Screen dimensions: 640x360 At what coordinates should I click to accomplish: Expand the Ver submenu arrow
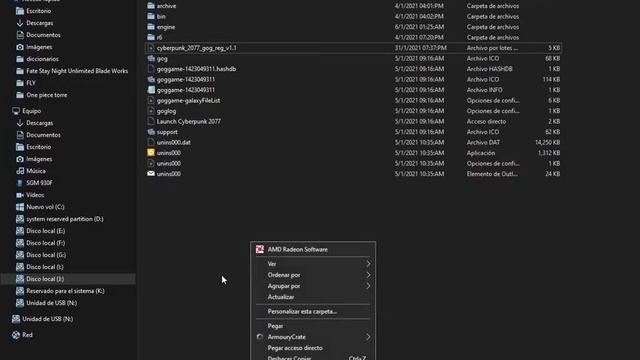[368, 264]
